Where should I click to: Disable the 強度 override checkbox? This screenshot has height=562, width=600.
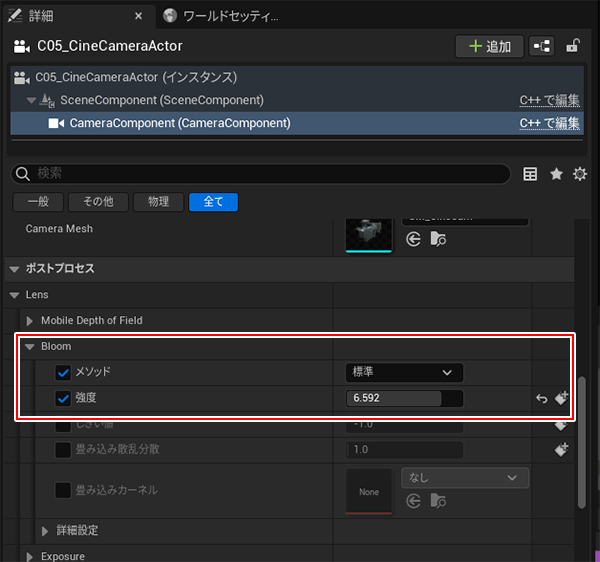(x=63, y=398)
